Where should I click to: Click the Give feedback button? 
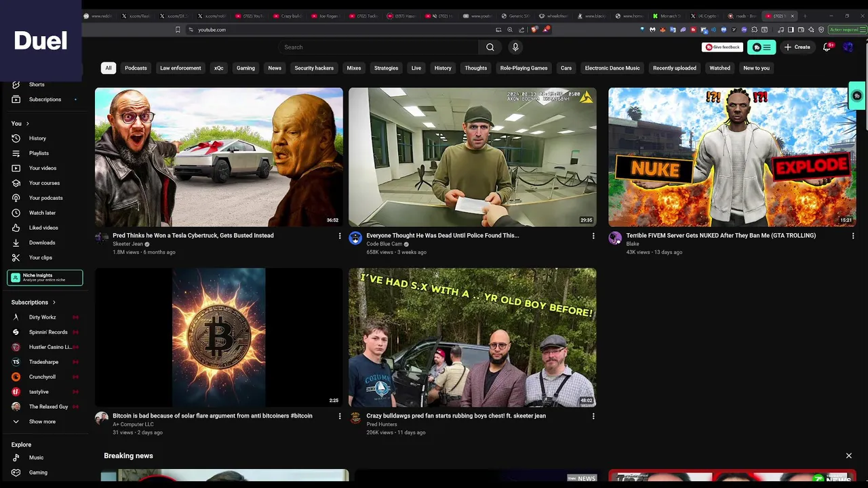pos(723,47)
